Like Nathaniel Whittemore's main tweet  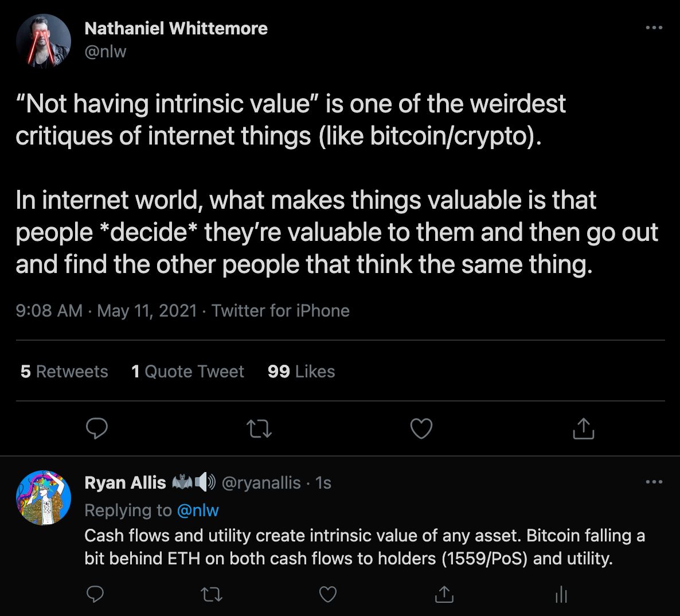coord(421,428)
